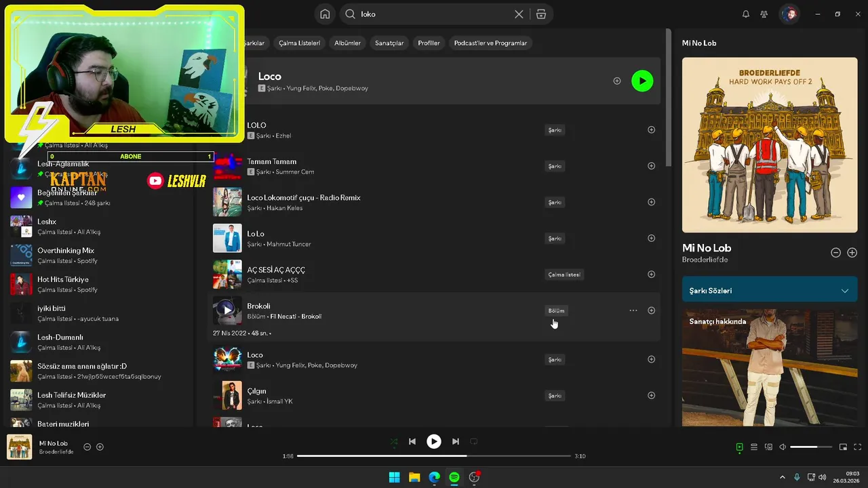Remove Mi No Lob in right panel
This screenshot has width=868, height=488.
(x=836, y=253)
